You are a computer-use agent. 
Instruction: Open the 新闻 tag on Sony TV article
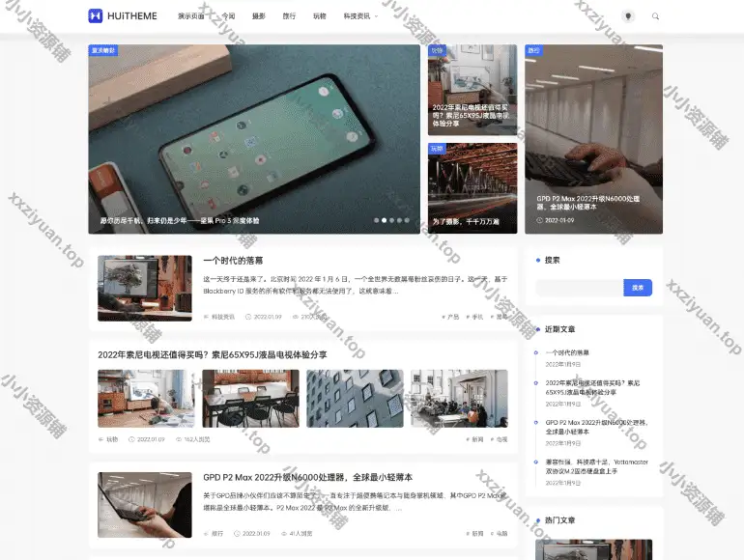476,439
